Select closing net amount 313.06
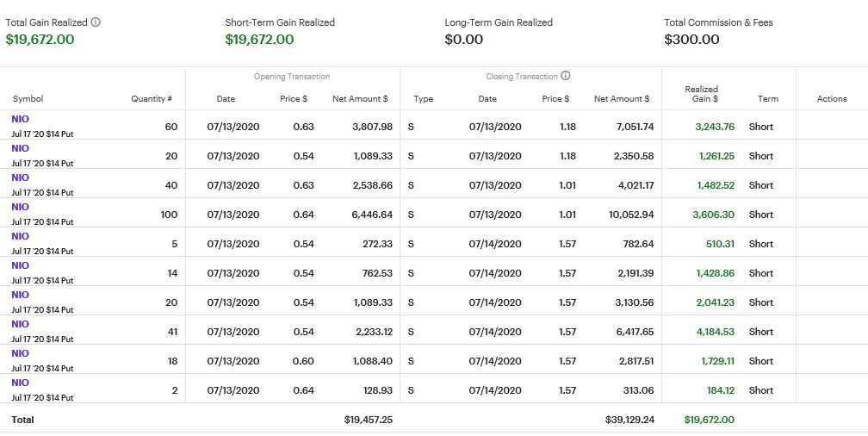 click(638, 391)
